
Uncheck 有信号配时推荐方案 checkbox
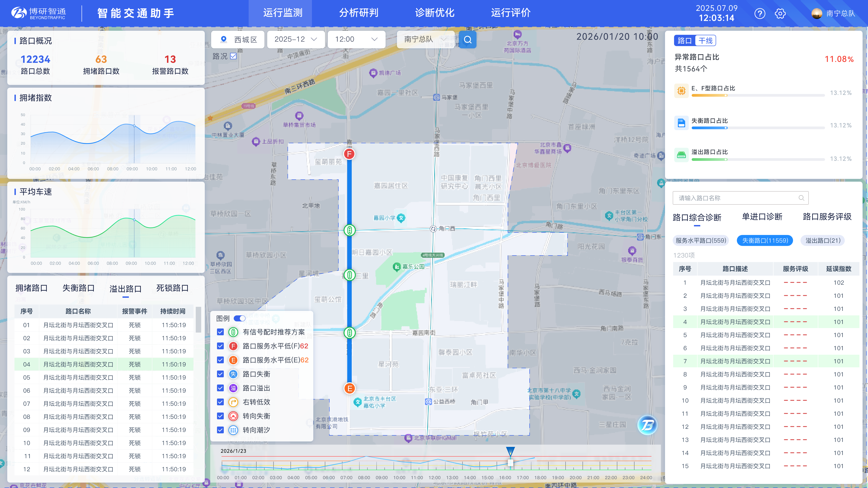tap(220, 332)
